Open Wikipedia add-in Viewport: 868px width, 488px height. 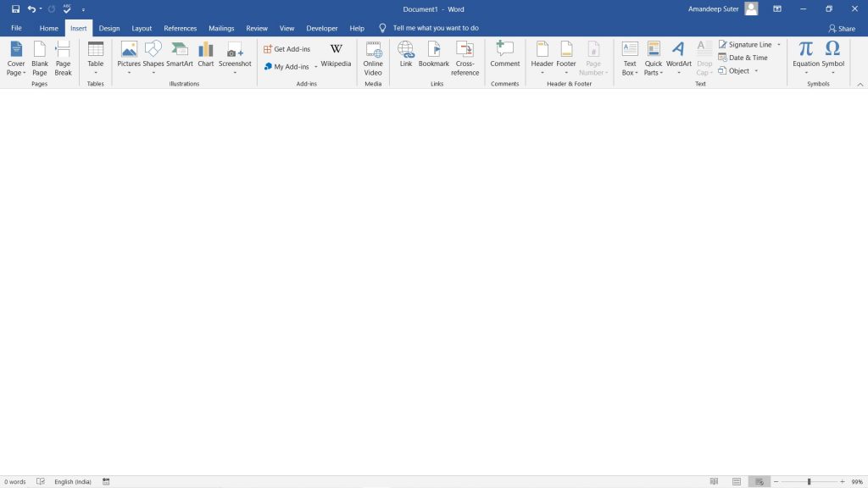coord(336,55)
